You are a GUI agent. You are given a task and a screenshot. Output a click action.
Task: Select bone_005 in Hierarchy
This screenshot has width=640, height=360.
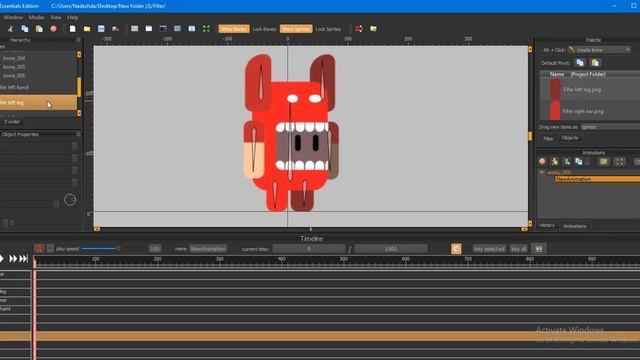point(14,67)
